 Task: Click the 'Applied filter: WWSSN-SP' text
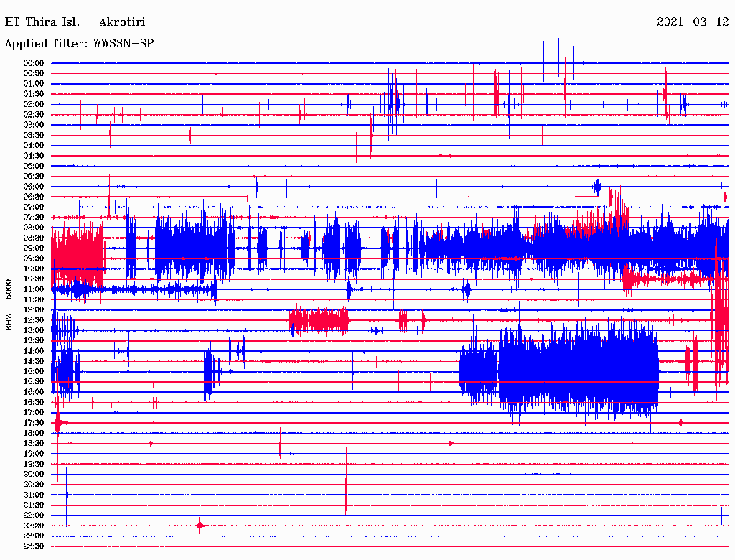[x=79, y=44]
